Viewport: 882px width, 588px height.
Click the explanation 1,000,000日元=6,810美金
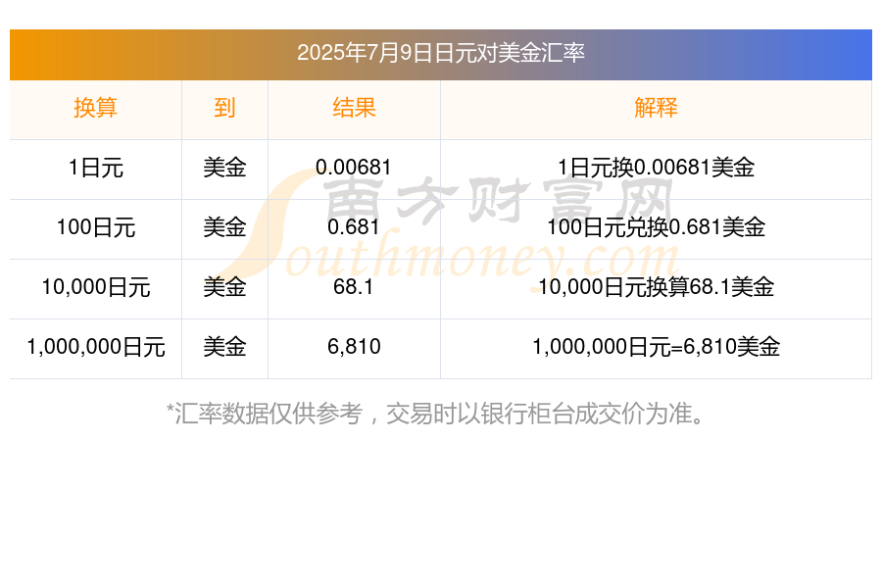(x=656, y=347)
